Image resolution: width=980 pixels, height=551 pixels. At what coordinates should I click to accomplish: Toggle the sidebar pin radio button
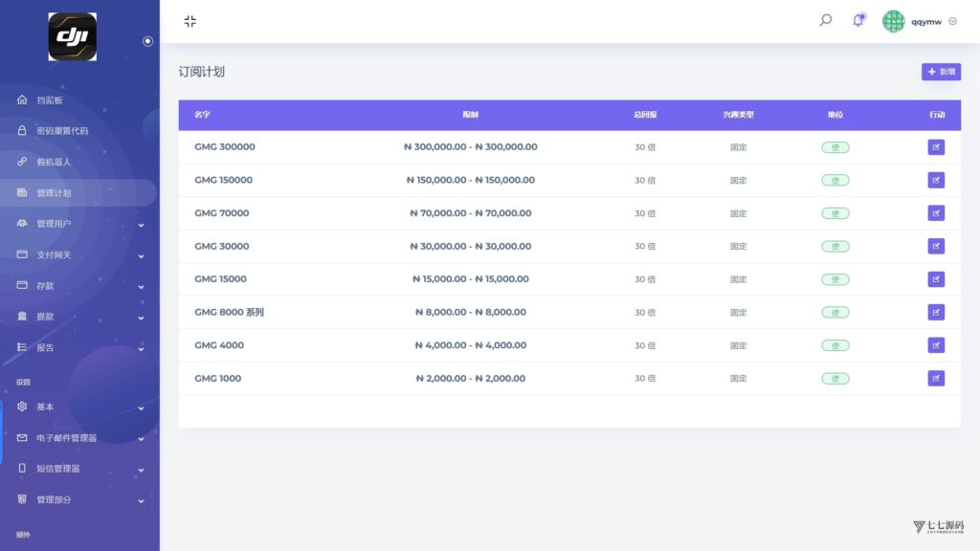pos(147,41)
